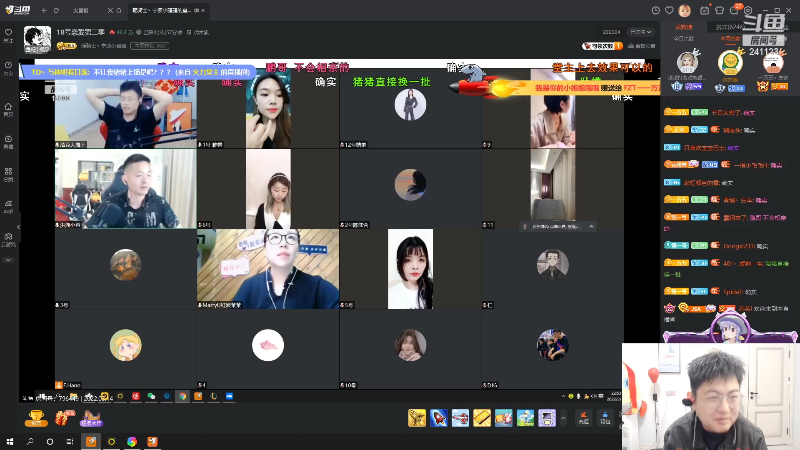800x450 pixels.
Task: Send the purple retro TV gift
Action: coord(546,418)
